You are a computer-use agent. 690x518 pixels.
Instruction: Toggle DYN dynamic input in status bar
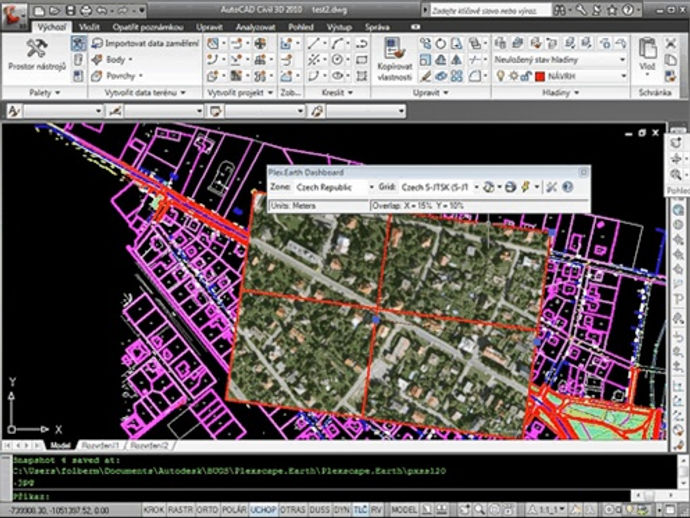point(342,510)
